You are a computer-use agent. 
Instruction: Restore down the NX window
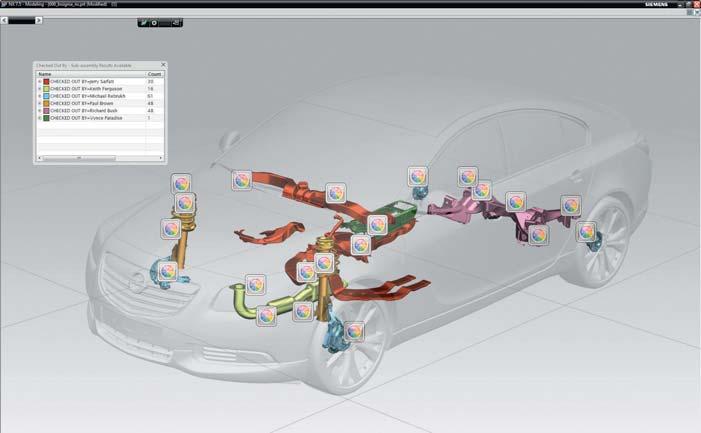[688, 4]
